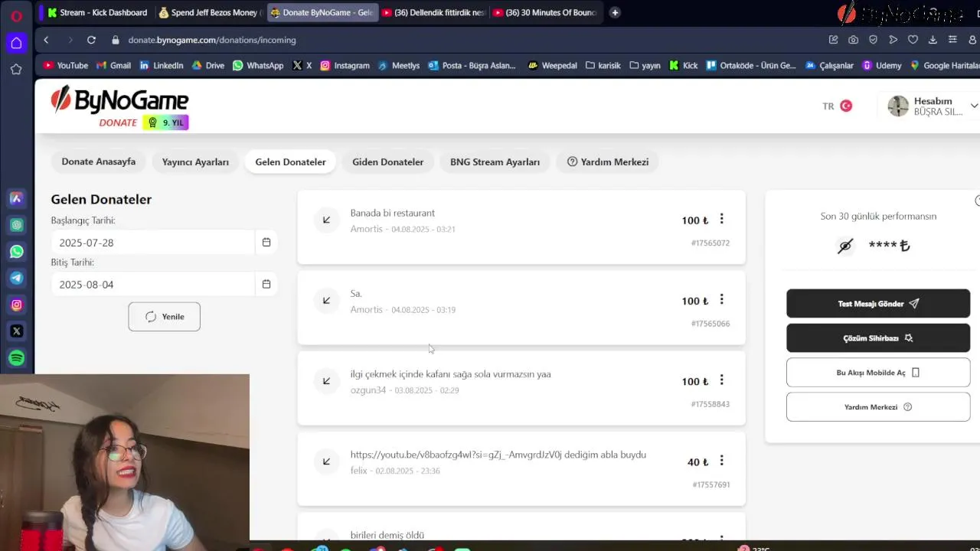Open Telegram in the Opera sidebar
The height and width of the screenshot is (551, 980).
(x=16, y=278)
